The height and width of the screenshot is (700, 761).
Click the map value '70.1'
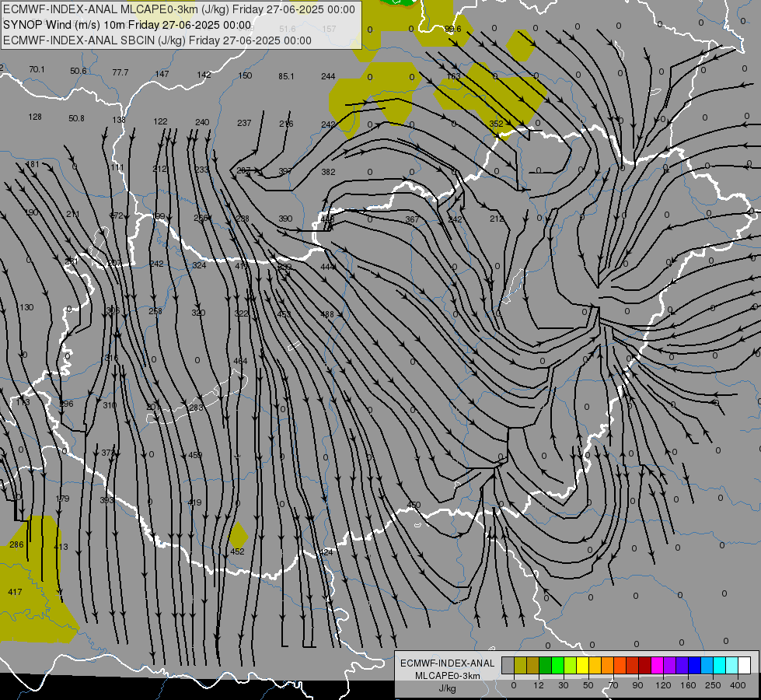pyautogui.click(x=37, y=69)
